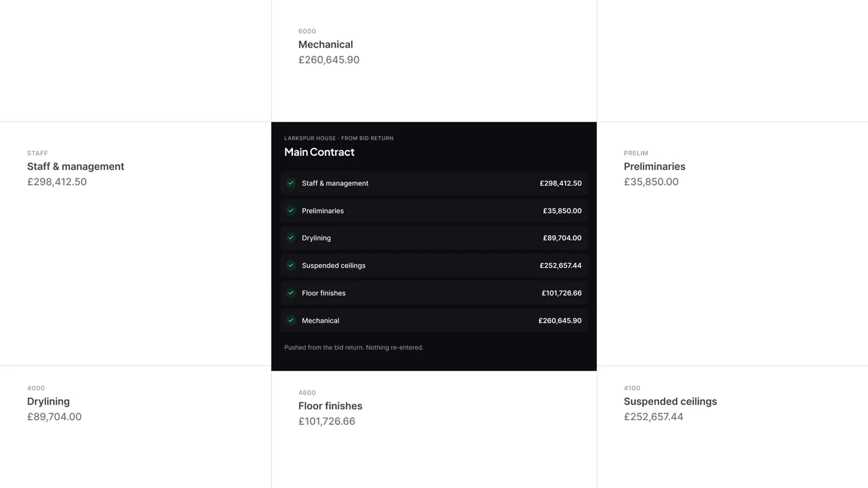Select Suspended ceilings label in Main Contract
868x488 pixels.
(334, 266)
